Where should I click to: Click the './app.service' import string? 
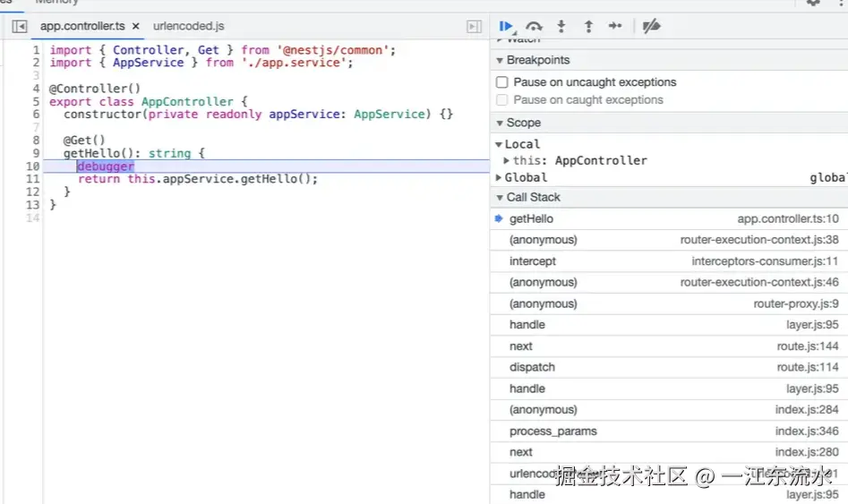pyautogui.click(x=294, y=63)
